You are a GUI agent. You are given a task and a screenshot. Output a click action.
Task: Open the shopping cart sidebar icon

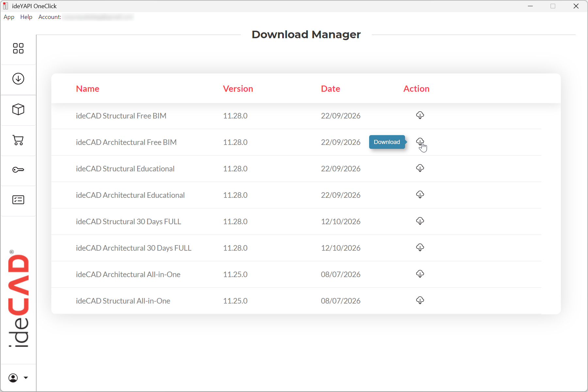pyautogui.click(x=18, y=140)
